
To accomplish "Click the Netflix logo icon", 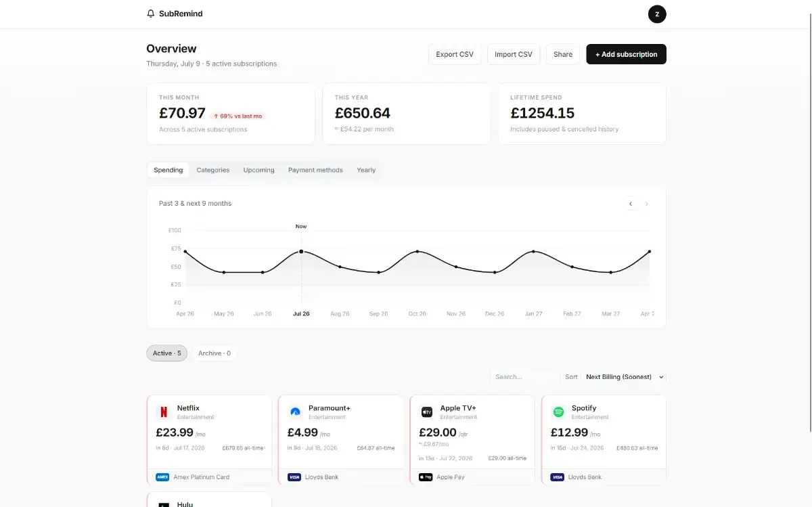I will (163, 412).
